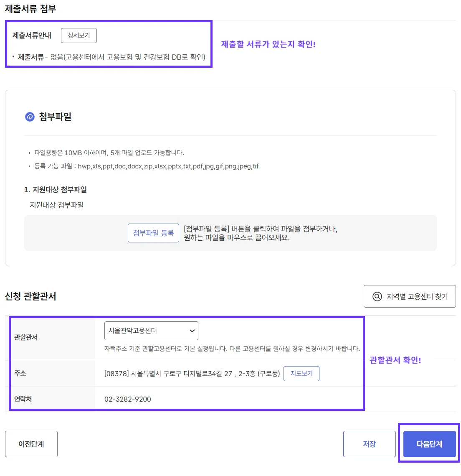The height and width of the screenshot is (476, 461).
Task: Go back using the 이전단계 button
Action: coord(31,444)
